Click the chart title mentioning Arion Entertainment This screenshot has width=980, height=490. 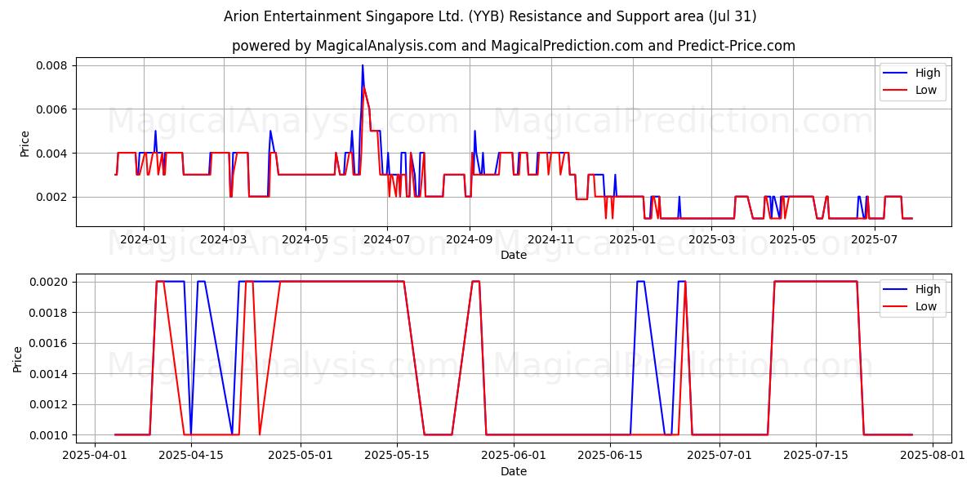[x=490, y=16]
